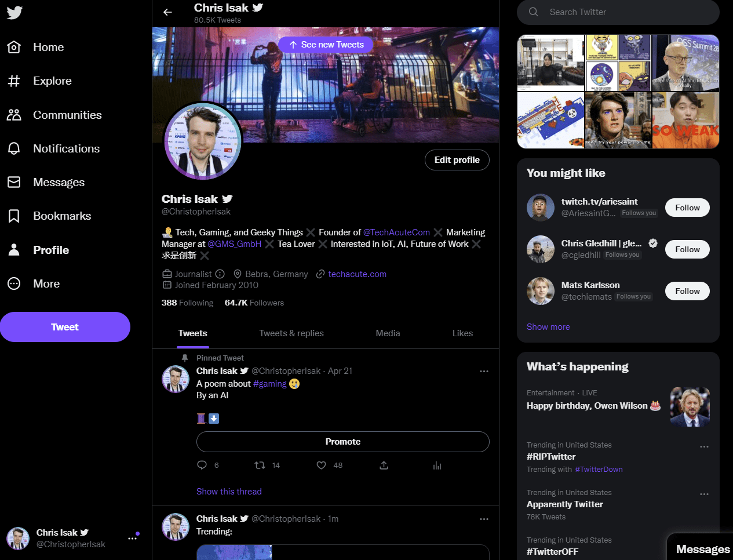Open the 64.7K Followers list
The image size is (733, 560).
point(254,303)
